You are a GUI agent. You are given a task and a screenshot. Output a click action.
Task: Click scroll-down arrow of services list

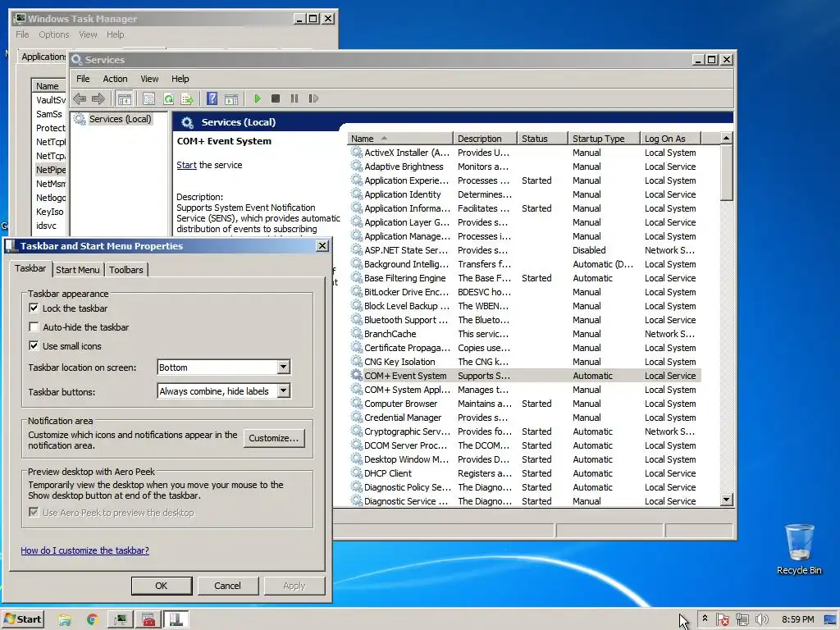click(x=726, y=500)
